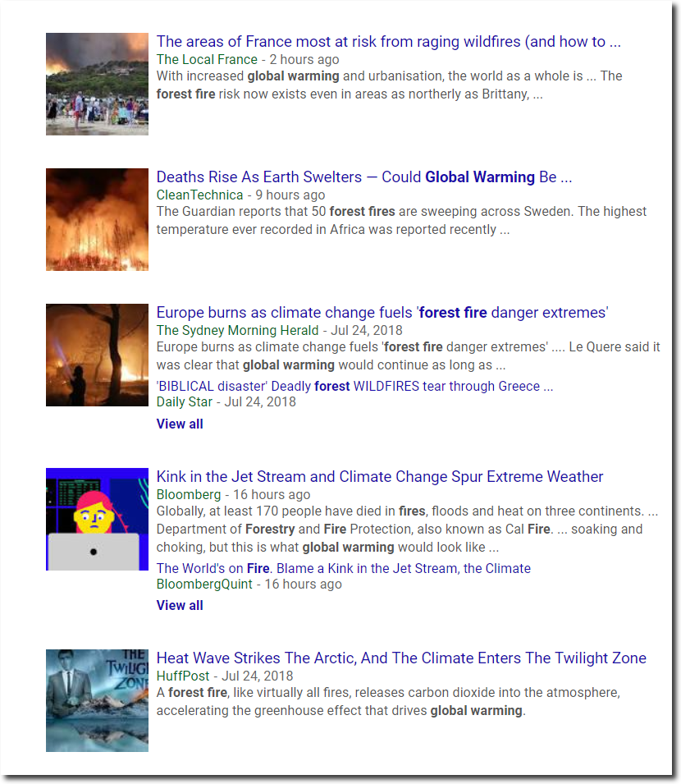The width and height of the screenshot is (681, 784).
Task: Open the 'BIBLICAL disaster' Greece wildfires link
Action: (354, 387)
